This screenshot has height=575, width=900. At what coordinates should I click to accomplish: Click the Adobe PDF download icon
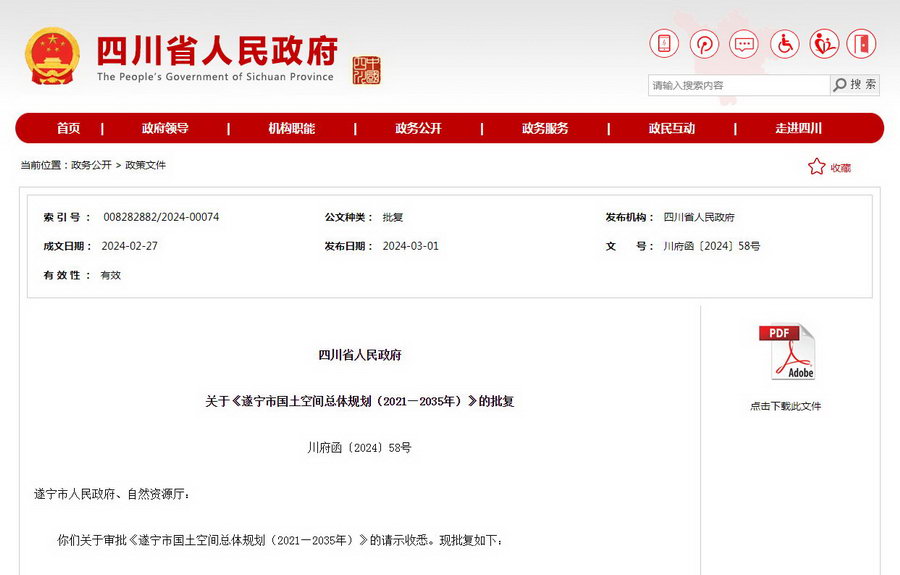pyautogui.click(x=786, y=352)
